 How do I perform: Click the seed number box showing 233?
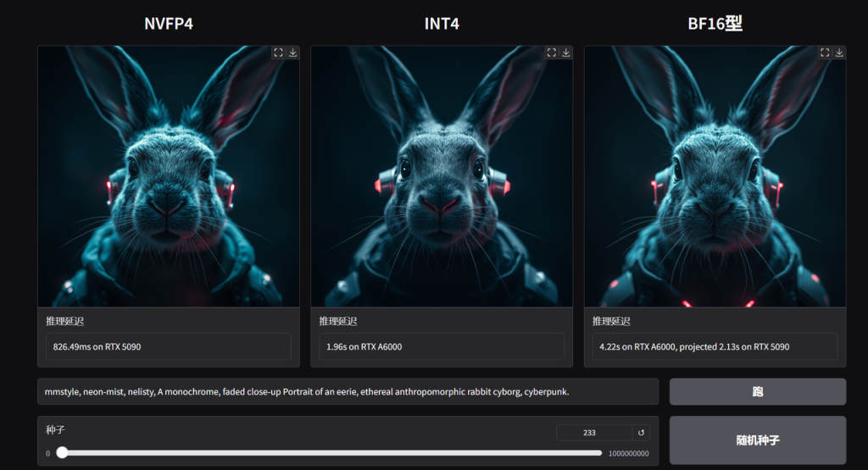(593, 433)
